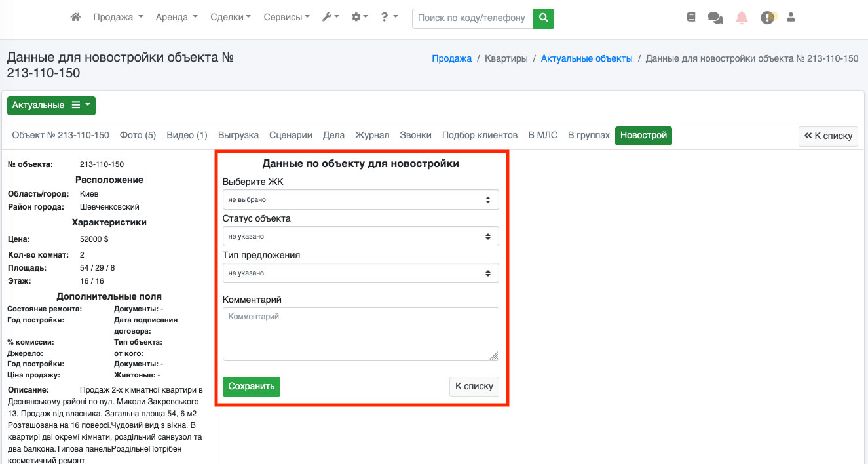Open the wrench tools menu icon
This screenshot has width=868, height=464.
[330, 18]
